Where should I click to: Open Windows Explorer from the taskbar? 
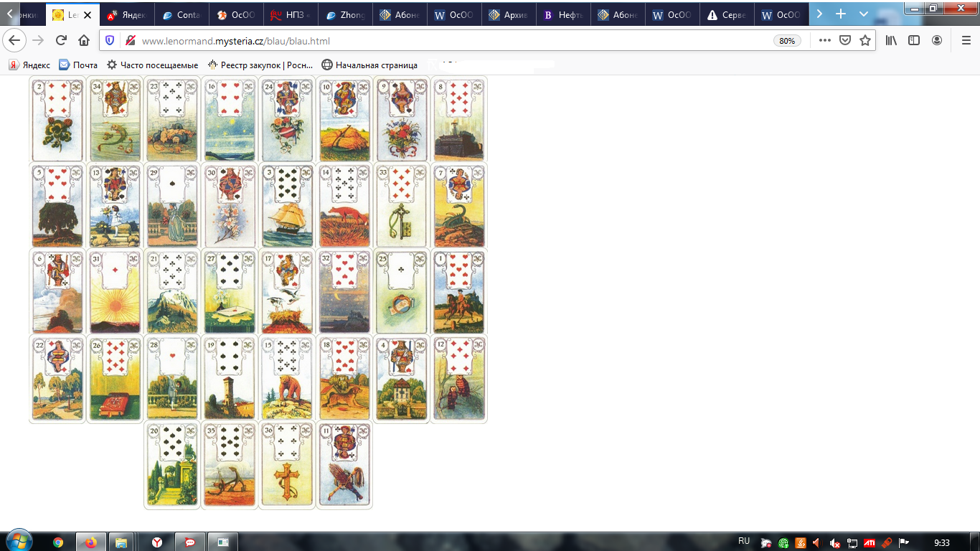[121, 542]
